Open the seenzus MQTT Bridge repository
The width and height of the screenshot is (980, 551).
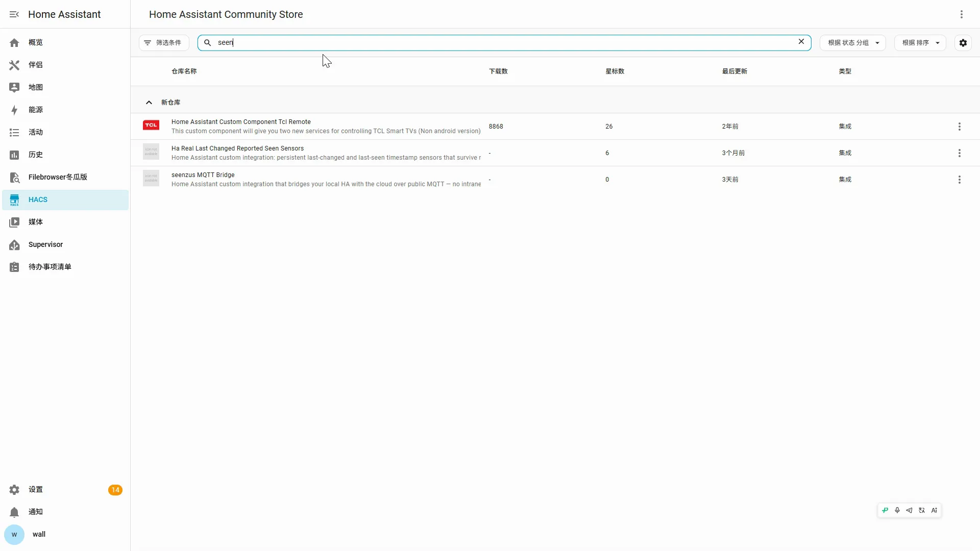pos(203,175)
